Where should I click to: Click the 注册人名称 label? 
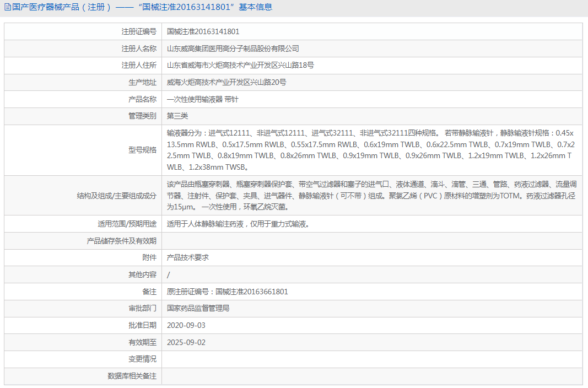pyautogui.click(x=139, y=48)
